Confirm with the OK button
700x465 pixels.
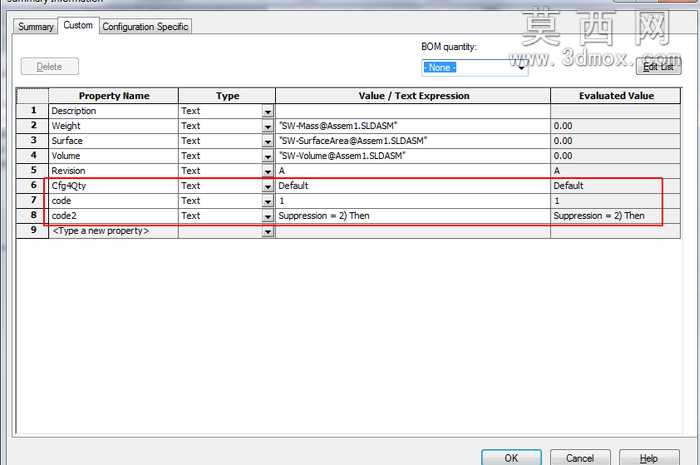pos(511,458)
